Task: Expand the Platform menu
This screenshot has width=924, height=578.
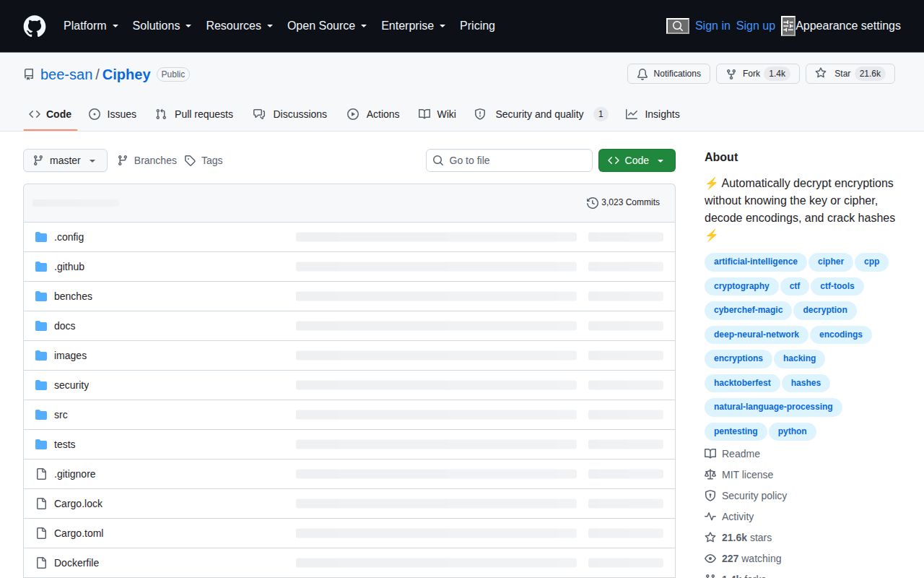Action: (x=91, y=26)
